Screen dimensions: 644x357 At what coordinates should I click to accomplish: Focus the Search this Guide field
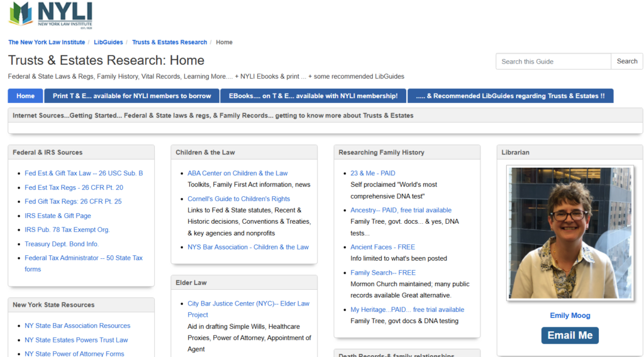pos(553,62)
